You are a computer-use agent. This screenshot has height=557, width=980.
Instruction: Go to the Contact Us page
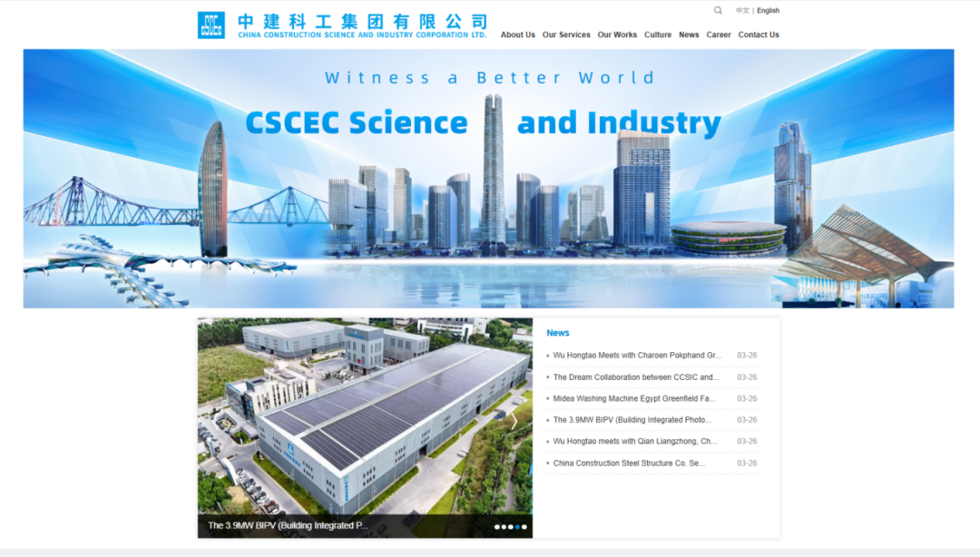click(x=758, y=35)
